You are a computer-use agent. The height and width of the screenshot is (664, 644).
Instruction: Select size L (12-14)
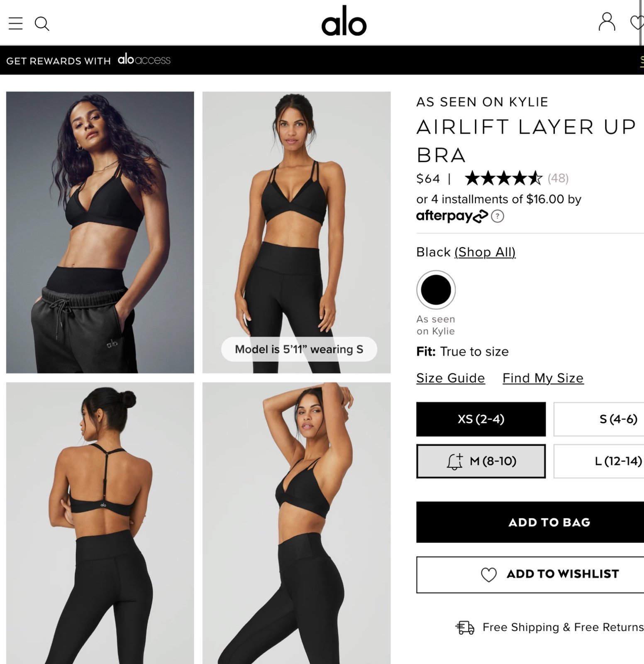tap(599, 461)
